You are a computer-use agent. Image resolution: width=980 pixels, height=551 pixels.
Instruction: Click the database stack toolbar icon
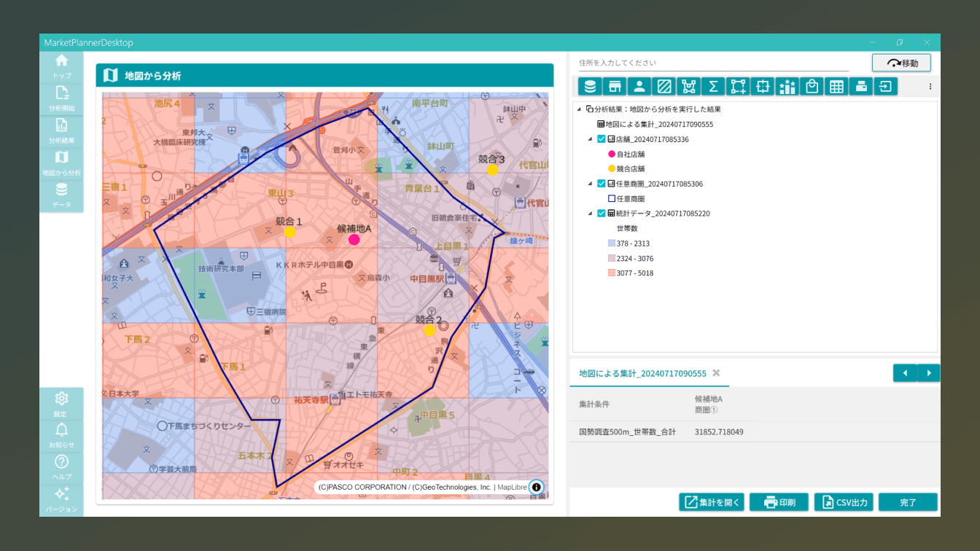coord(590,87)
